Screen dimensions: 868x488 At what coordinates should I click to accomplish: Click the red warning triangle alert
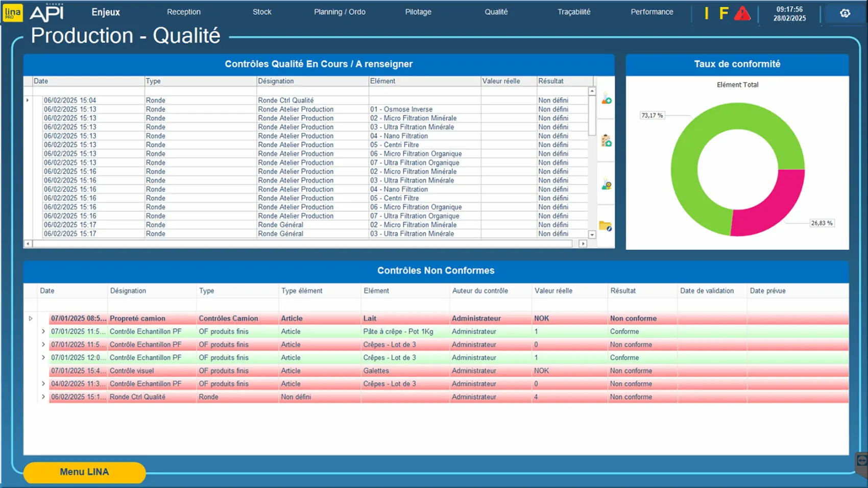(742, 14)
